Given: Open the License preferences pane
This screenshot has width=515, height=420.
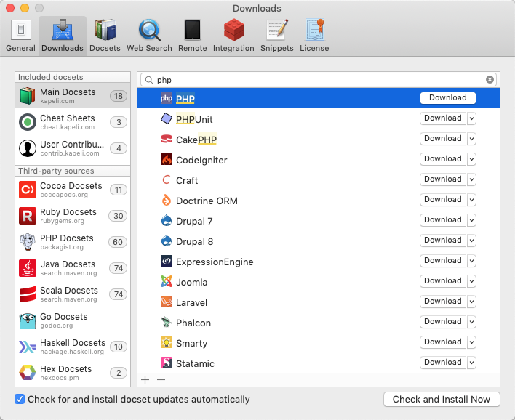Looking at the screenshot, I should [x=314, y=36].
